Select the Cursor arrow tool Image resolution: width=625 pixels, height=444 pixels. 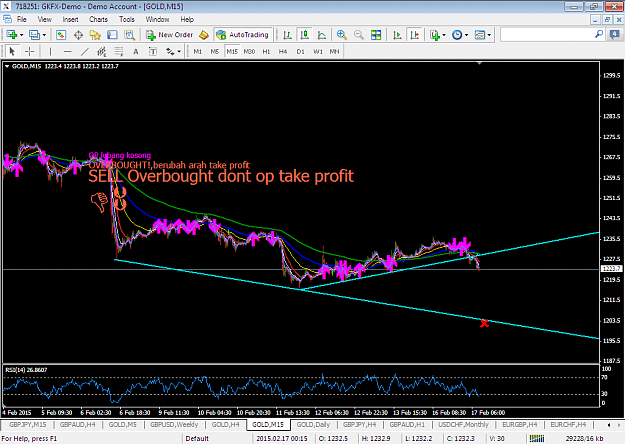(x=12, y=51)
